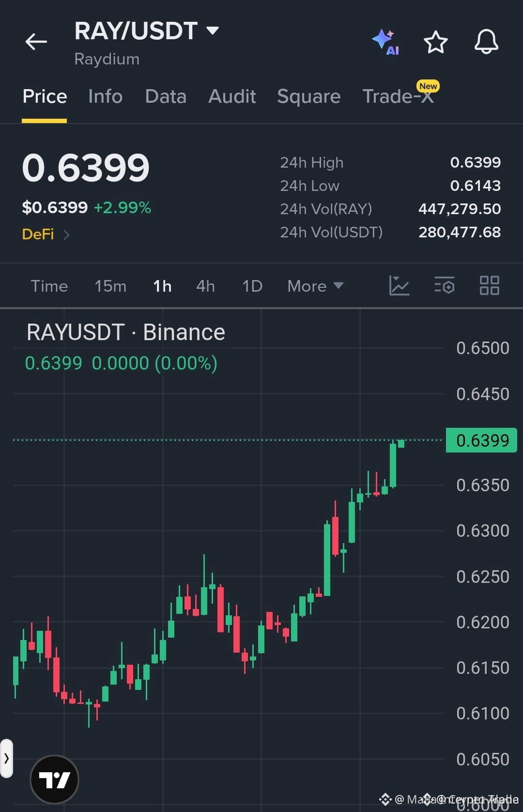This screenshot has height=812, width=523.
Task: Open the RAY/USDT pair selector dropdown
Action: (147, 31)
